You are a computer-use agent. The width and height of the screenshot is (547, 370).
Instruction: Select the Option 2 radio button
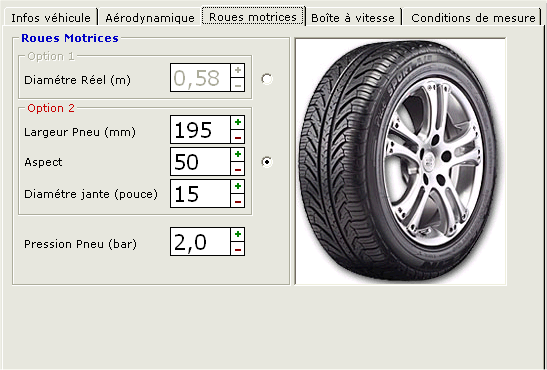tap(267, 162)
